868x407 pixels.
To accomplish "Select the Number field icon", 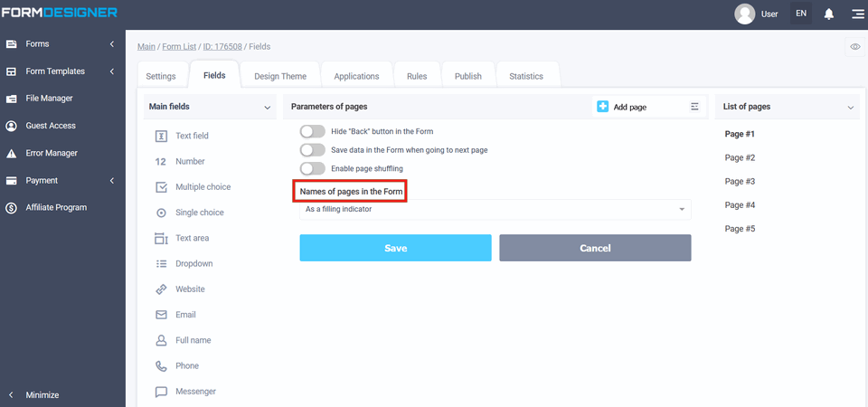I will (161, 162).
